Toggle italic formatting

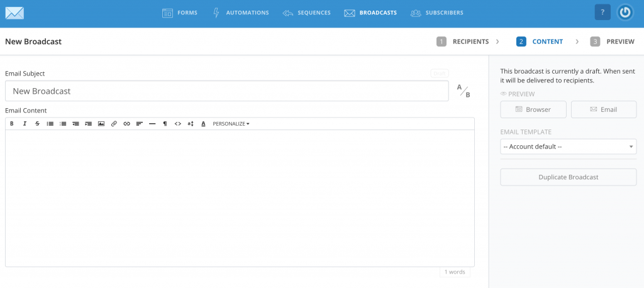pyautogui.click(x=25, y=124)
